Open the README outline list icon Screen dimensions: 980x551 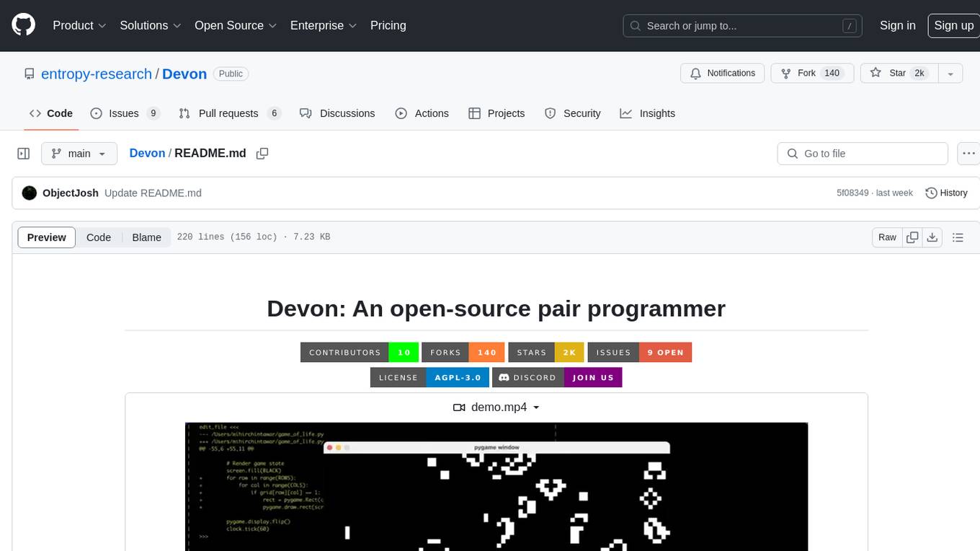click(x=958, y=237)
